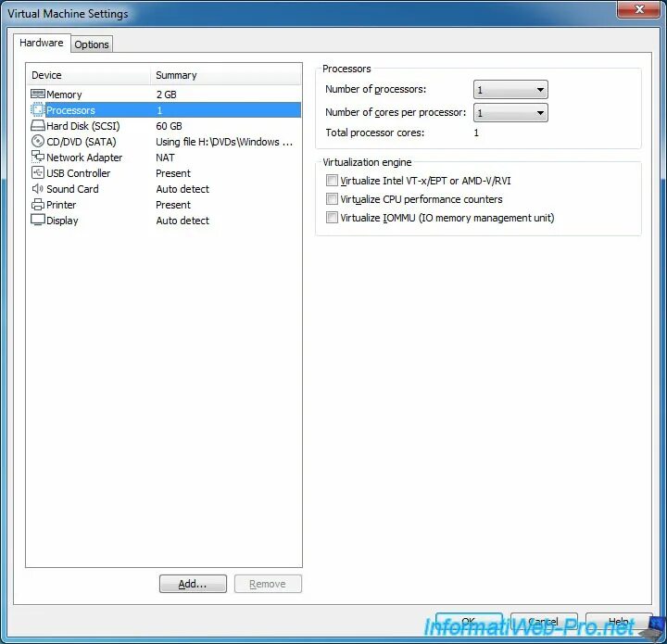Viewport: 667px width, 644px height.
Task: Open the Number of processors dropdown
Action: 510,90
